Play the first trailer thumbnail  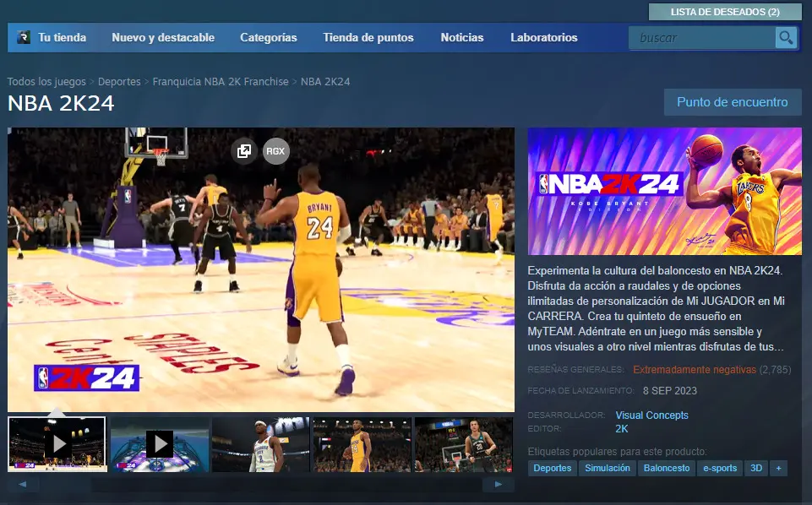(57, 444)
